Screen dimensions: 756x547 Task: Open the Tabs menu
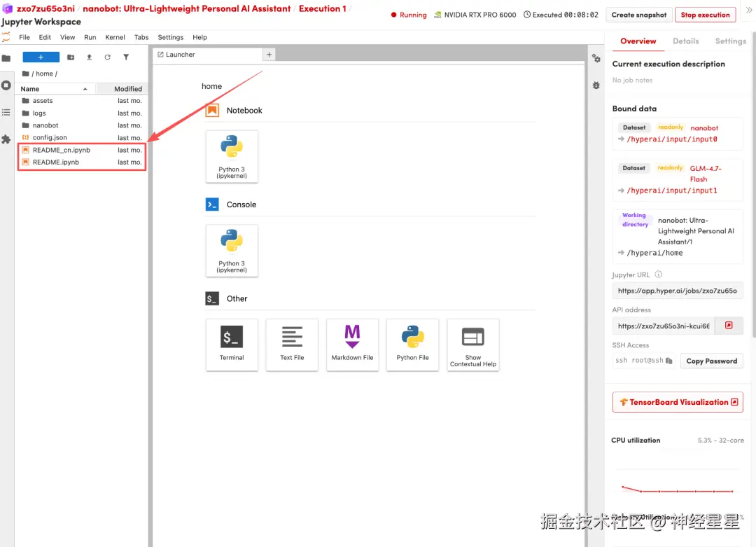click(x=141, y=37)
